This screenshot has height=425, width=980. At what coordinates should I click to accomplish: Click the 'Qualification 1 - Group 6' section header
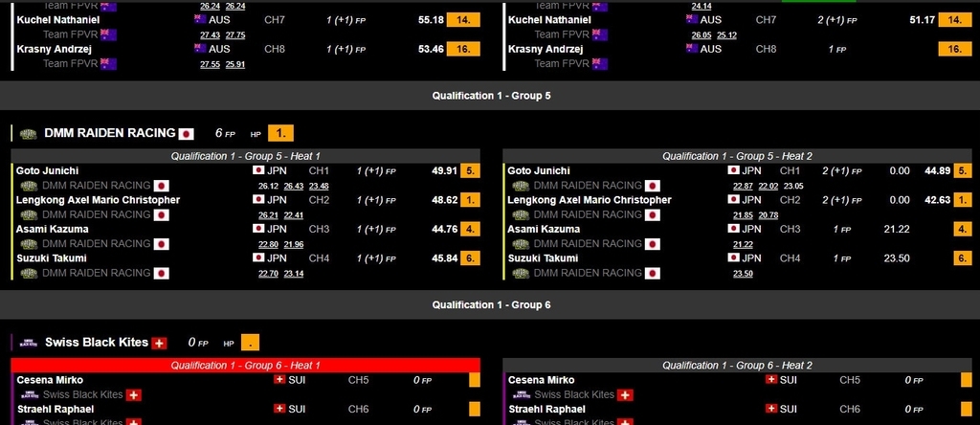tap(491, 305)
